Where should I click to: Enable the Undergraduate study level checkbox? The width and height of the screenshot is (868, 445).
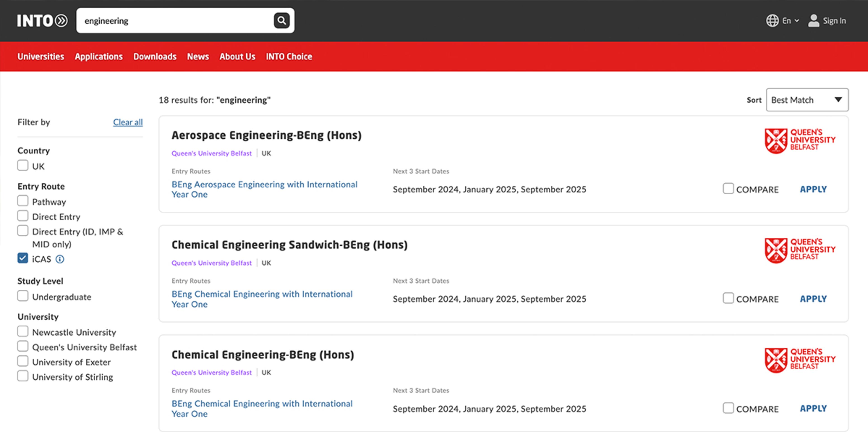[23, 296]
